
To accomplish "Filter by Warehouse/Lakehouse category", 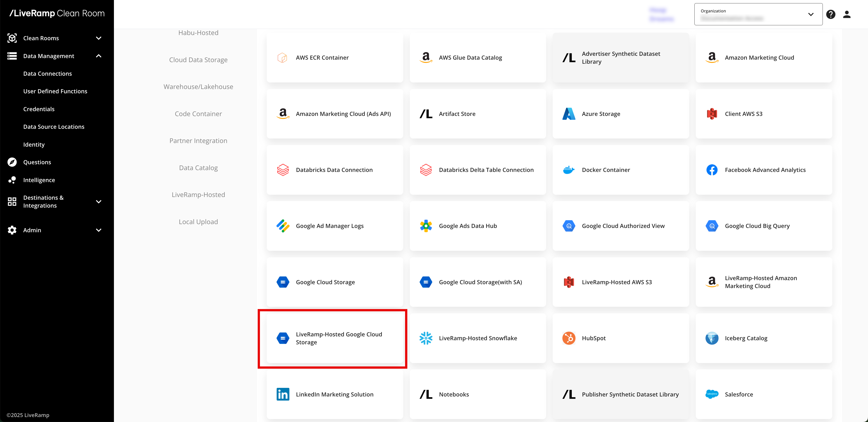I will (198, 87).
